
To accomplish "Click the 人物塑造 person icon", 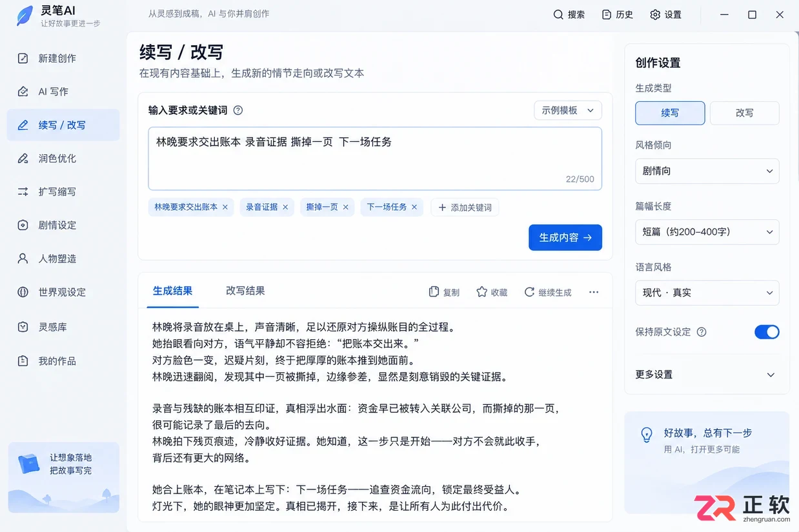I will coord(23,259).
